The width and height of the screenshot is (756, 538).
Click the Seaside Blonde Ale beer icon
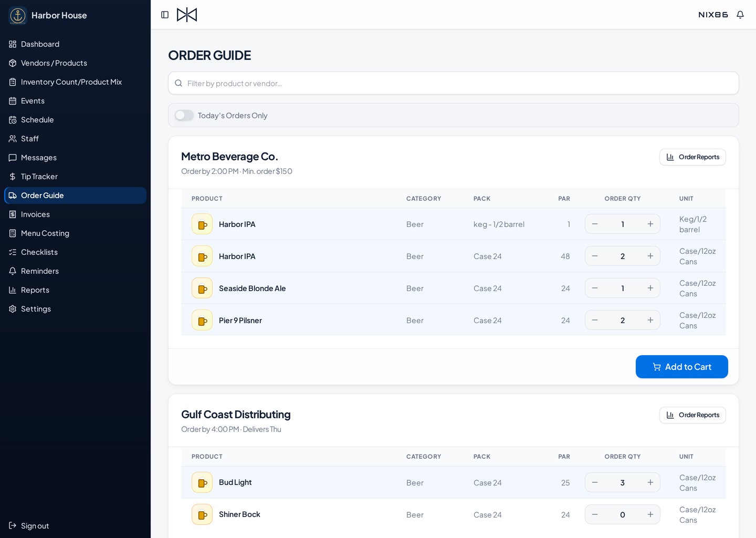(202, 288)
